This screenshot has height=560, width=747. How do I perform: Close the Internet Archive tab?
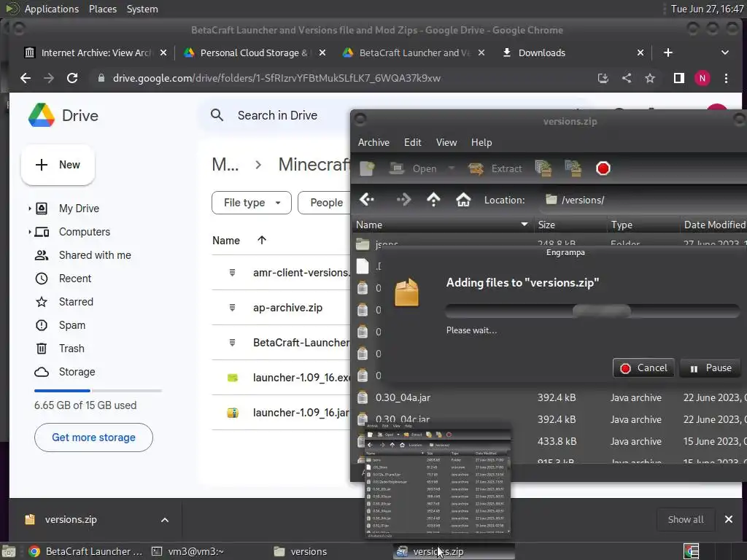coord(163,52)
